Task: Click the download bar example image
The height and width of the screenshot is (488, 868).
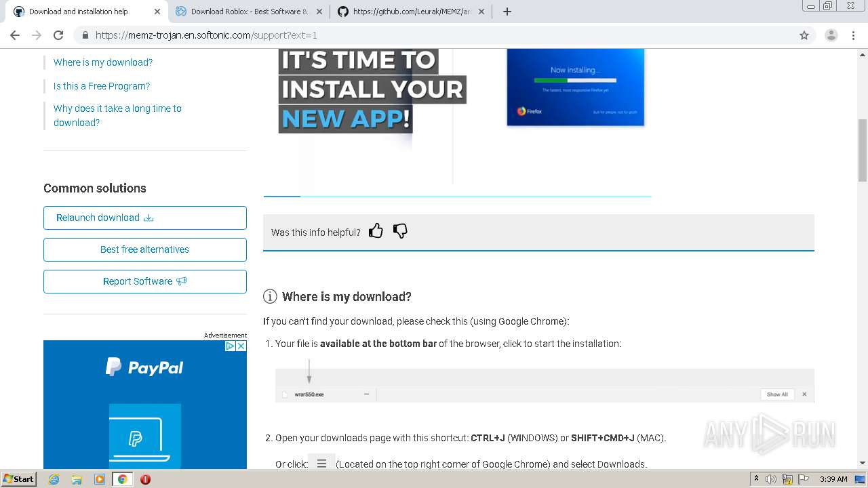Action: pyautogui.click(x=545, y=385)
